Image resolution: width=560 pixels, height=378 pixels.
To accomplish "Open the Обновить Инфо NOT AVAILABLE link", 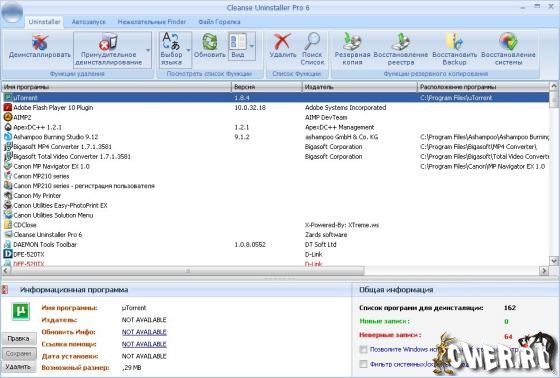I will pyautogui.click(x=144, y=332).
